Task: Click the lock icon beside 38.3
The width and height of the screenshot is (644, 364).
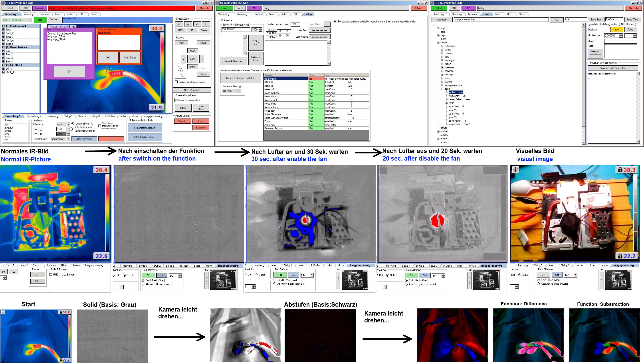Action: pos(620,170)
